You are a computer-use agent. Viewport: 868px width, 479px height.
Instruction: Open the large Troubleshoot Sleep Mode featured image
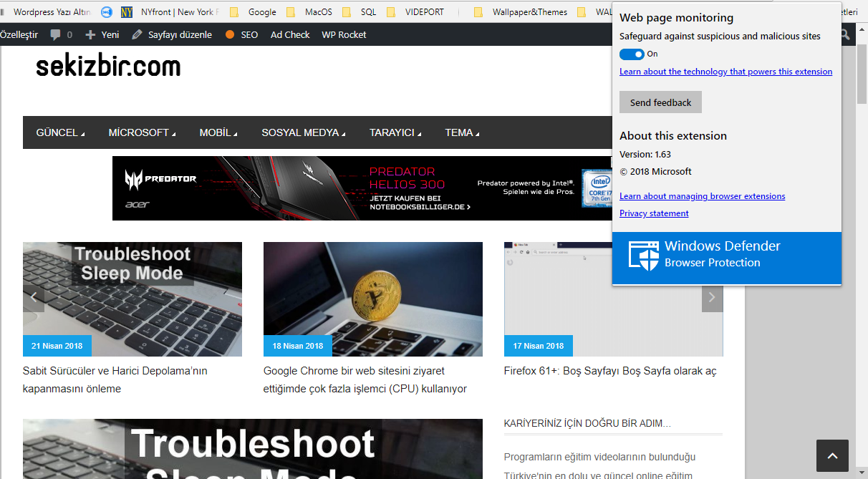[x=253, y=449]
